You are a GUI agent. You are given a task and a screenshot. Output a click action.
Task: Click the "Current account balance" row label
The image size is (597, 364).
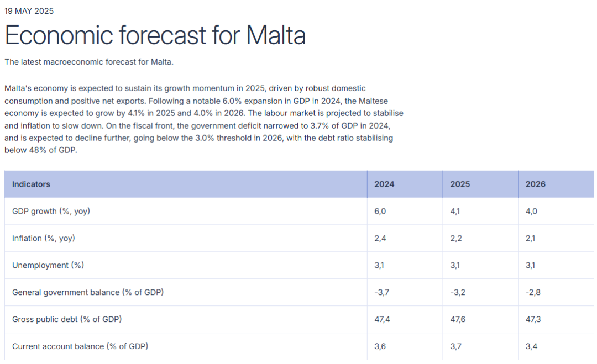(x=80, y=346)
